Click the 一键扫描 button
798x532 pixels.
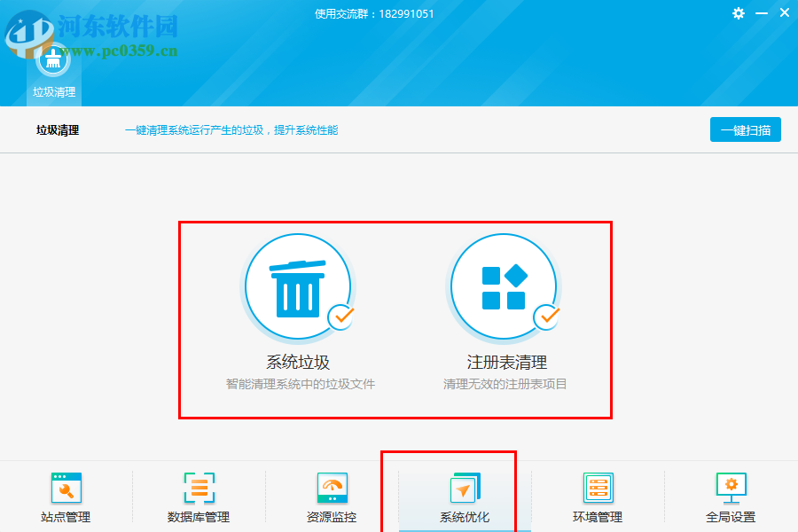tap(745, 129)
